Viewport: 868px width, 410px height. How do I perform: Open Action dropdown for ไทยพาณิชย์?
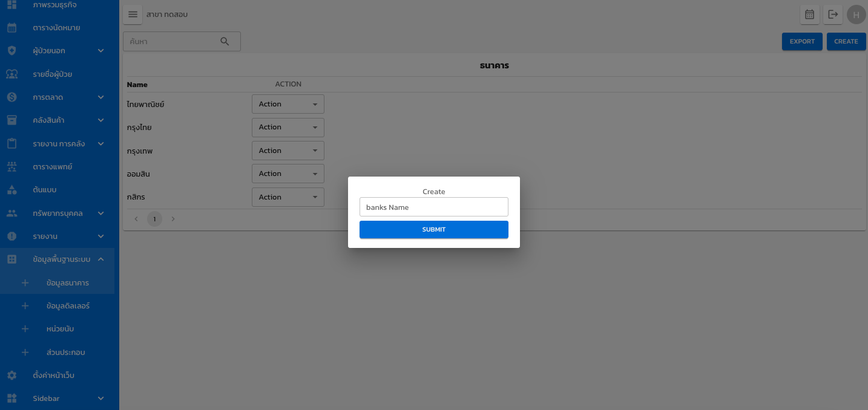point(288,104)
